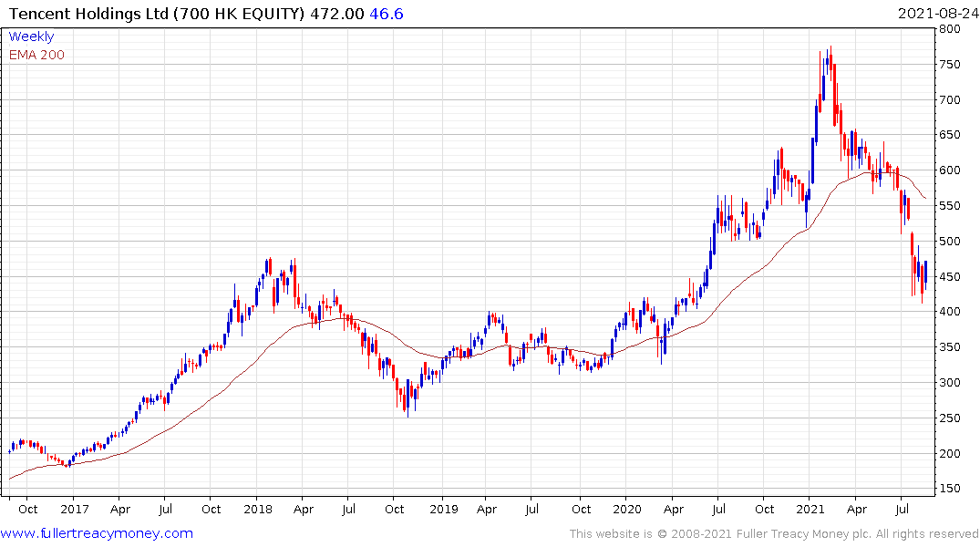Viewport: 980px width, 547px height.
Task: Click the EMA 200 legend label
Action: click(36, 55)
